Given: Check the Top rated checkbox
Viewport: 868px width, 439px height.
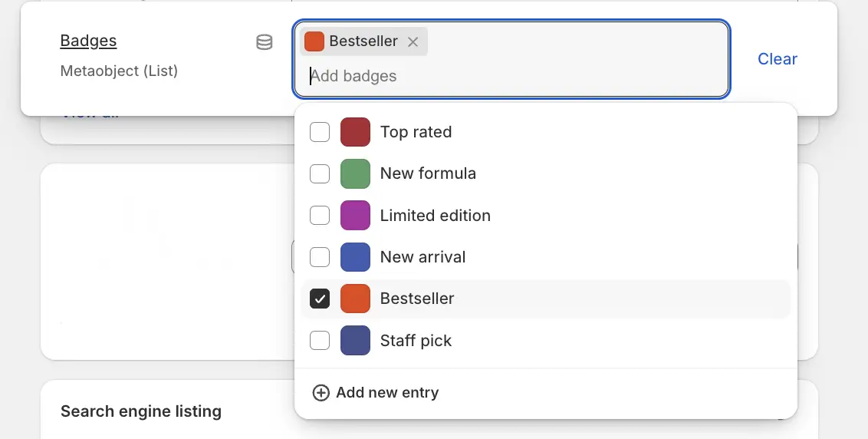Looking at the screenshot, I should coord(320,132).
